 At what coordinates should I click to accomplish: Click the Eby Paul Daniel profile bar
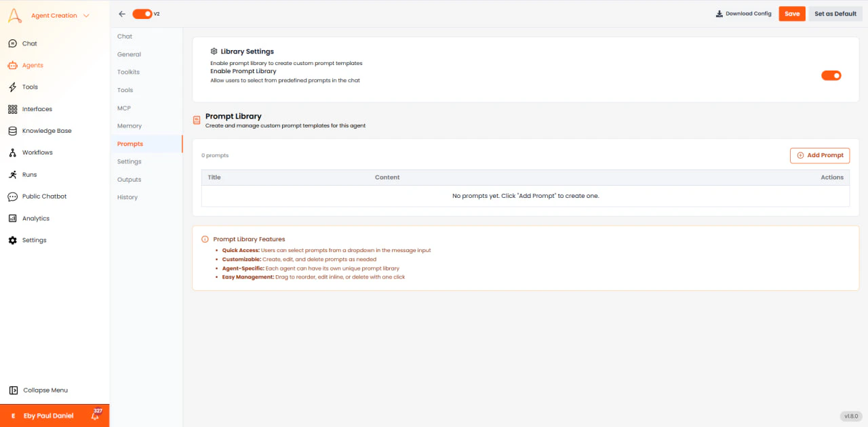48,415
